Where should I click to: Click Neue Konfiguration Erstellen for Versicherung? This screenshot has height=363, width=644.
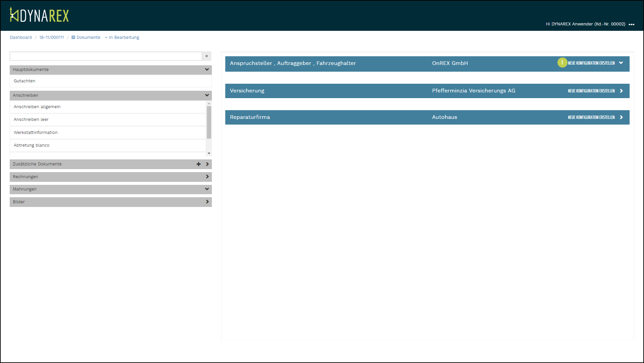(591, 91)
